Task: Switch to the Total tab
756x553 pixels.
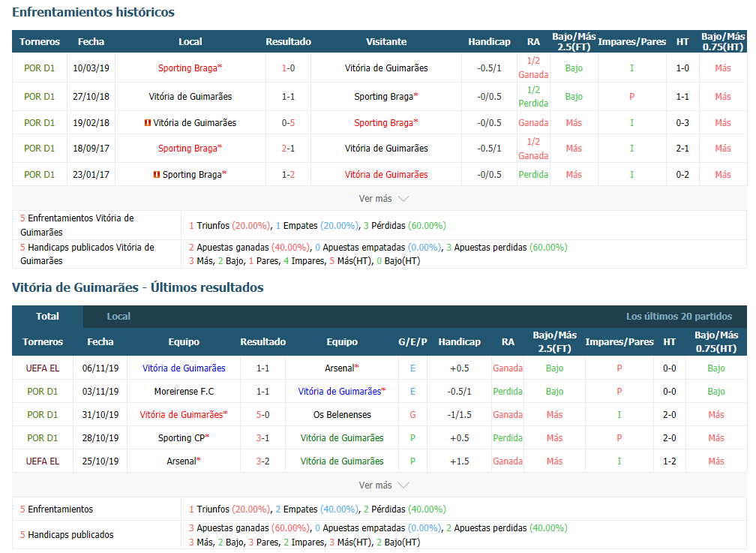Action: [47, 317]
